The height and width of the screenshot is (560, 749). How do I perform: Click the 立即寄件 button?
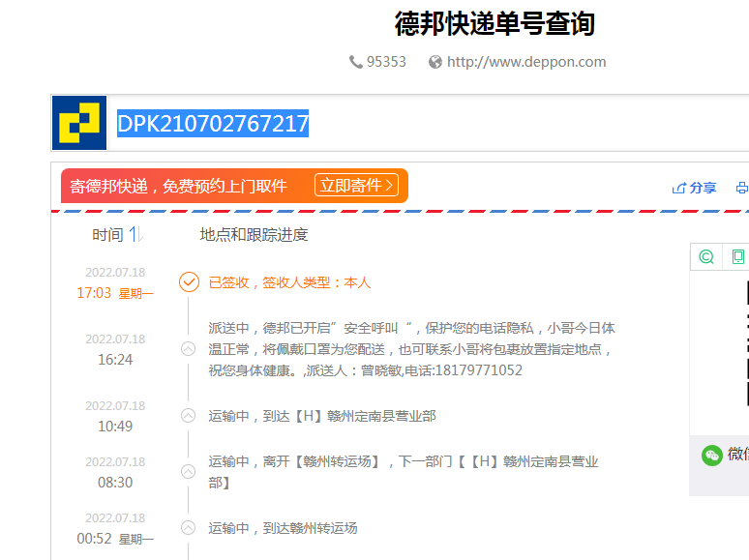(x=356, y=186)
